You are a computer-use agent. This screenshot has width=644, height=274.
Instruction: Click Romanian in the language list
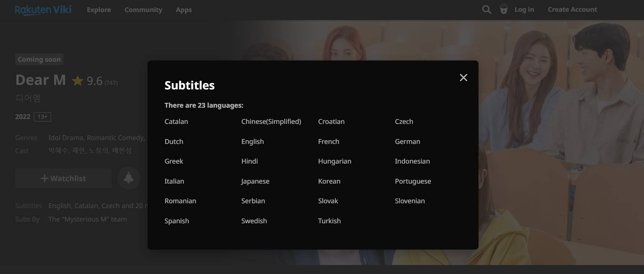(180, 201)
